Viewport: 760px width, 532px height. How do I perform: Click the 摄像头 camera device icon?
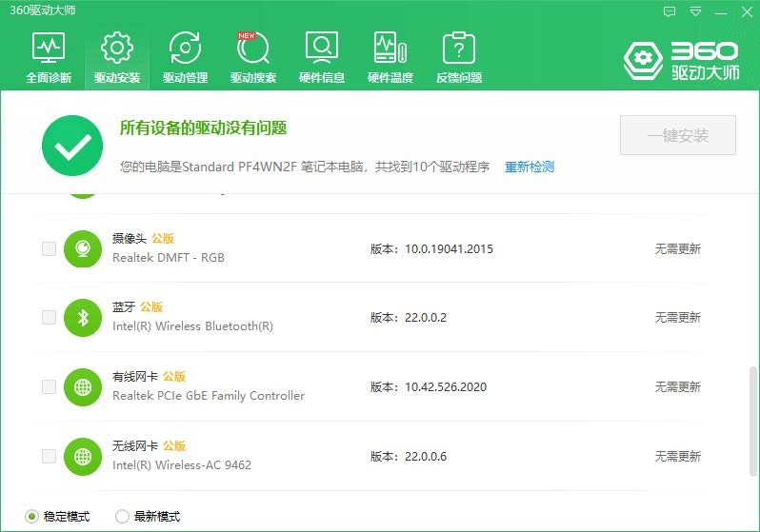coord(83,248)
